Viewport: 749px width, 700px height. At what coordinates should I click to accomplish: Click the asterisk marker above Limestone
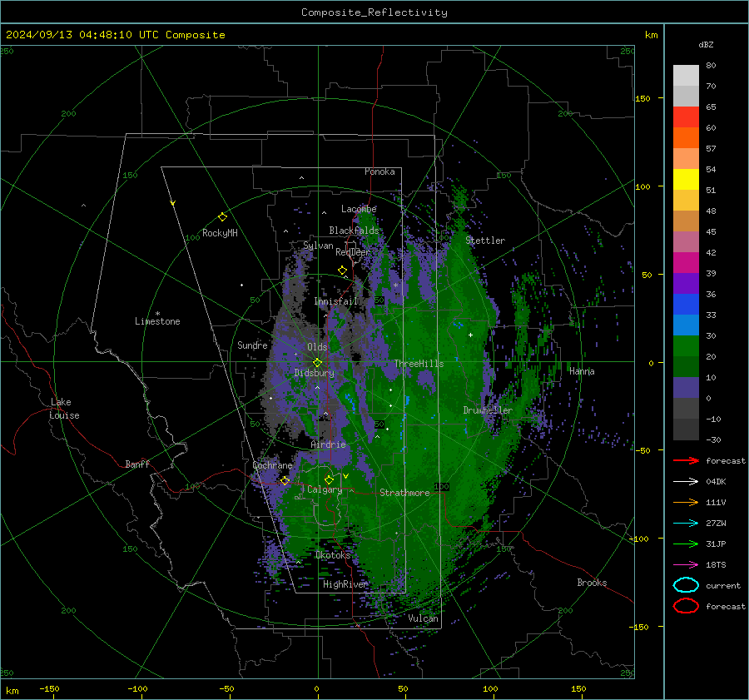[157, 314]
